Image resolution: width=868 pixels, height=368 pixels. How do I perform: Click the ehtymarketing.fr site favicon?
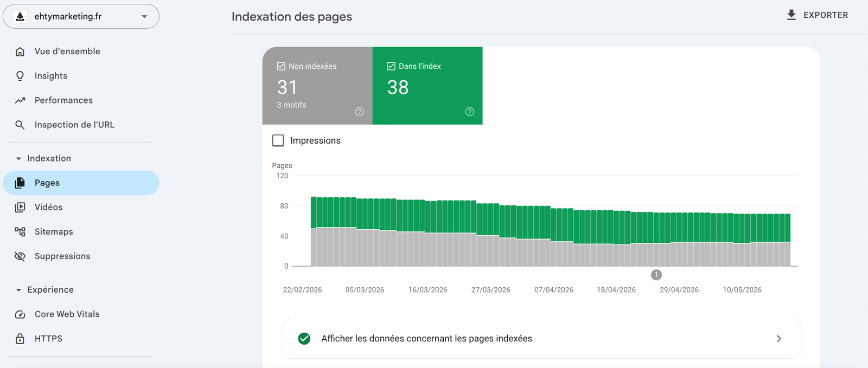[20, 16]
